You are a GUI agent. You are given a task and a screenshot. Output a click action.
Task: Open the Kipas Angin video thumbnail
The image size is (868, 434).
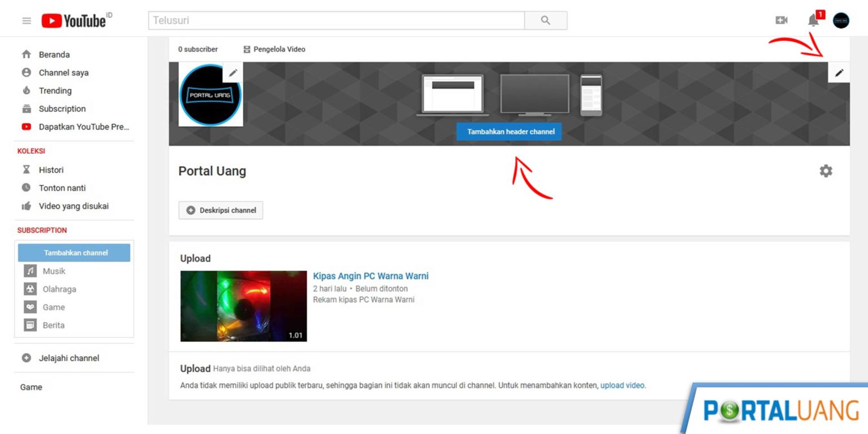(244, 306)
